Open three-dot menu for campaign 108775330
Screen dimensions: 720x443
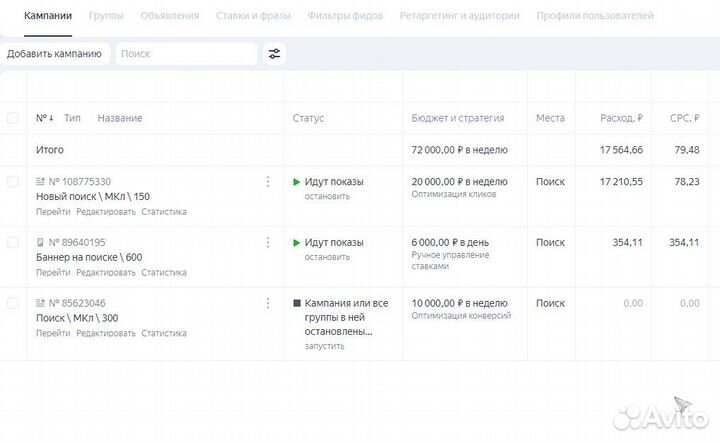pyautogui.click(x=267, y=182)
